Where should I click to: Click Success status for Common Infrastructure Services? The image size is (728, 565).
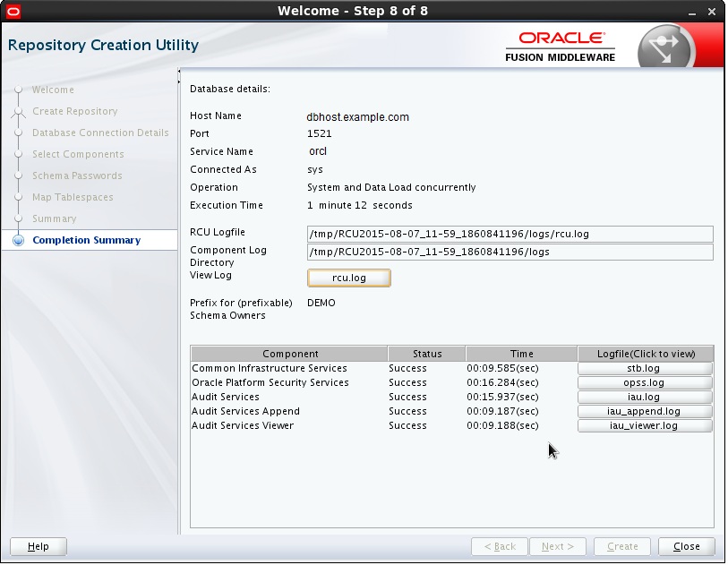pos(407,369)
